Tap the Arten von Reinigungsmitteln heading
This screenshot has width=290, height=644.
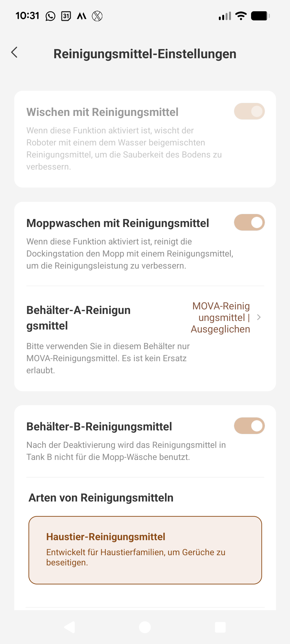[x=101, y=498]
